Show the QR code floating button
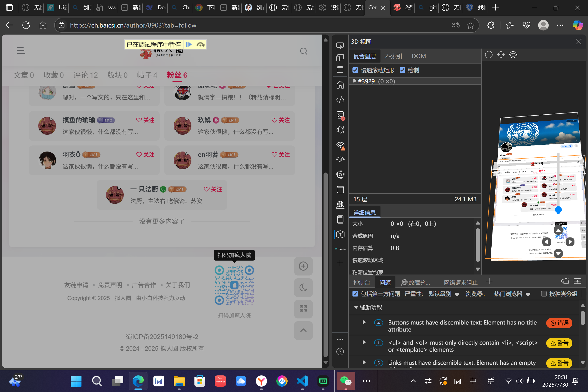 point(303,309)
